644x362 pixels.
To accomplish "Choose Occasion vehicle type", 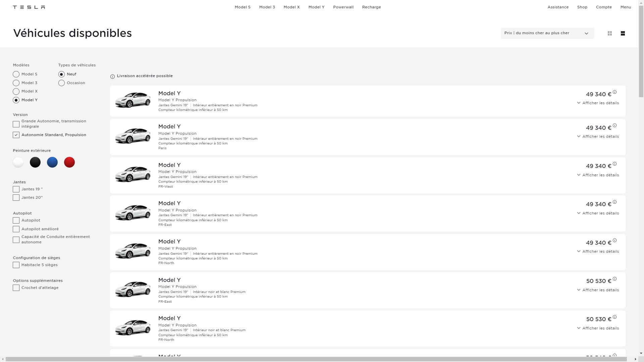I will click(x=61, y=83).
